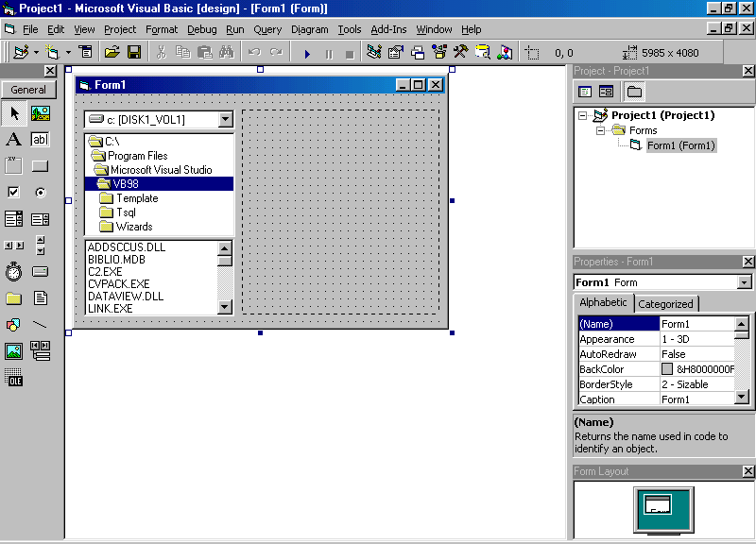Image resolution: width=756 pixels, height=544 pixels.
Task: Click the Open Project folder icon
Action: [x=112, y=52]
